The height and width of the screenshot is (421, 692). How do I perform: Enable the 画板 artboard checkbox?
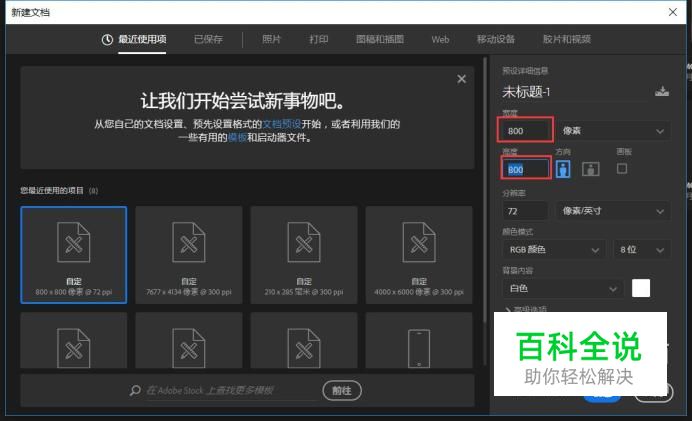pos(622,169)
